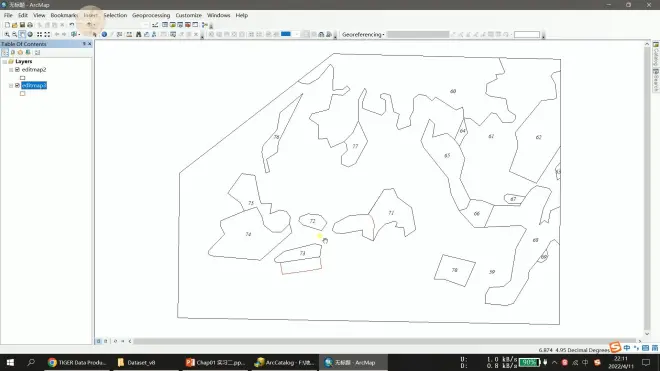660x371 pixels.
Task: Open the Find binoculars tool
Action: pos(138,35)
